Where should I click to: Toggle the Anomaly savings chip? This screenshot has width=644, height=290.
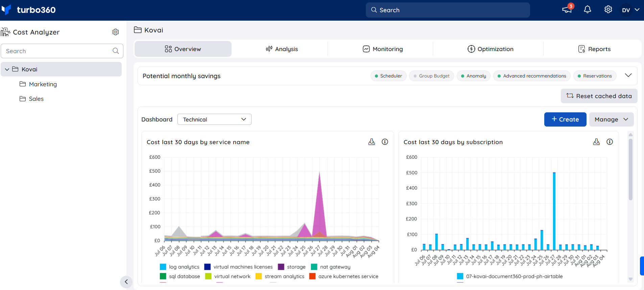(473, 76)
